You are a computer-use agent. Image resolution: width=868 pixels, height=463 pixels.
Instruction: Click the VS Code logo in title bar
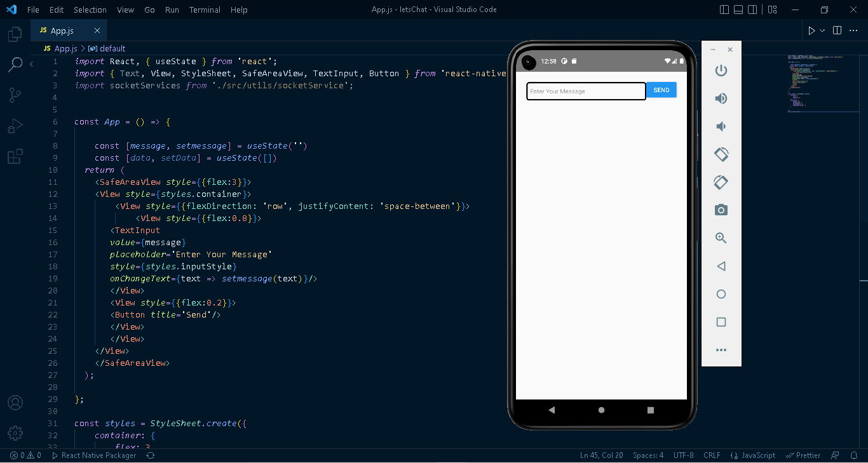click(11, 10)
